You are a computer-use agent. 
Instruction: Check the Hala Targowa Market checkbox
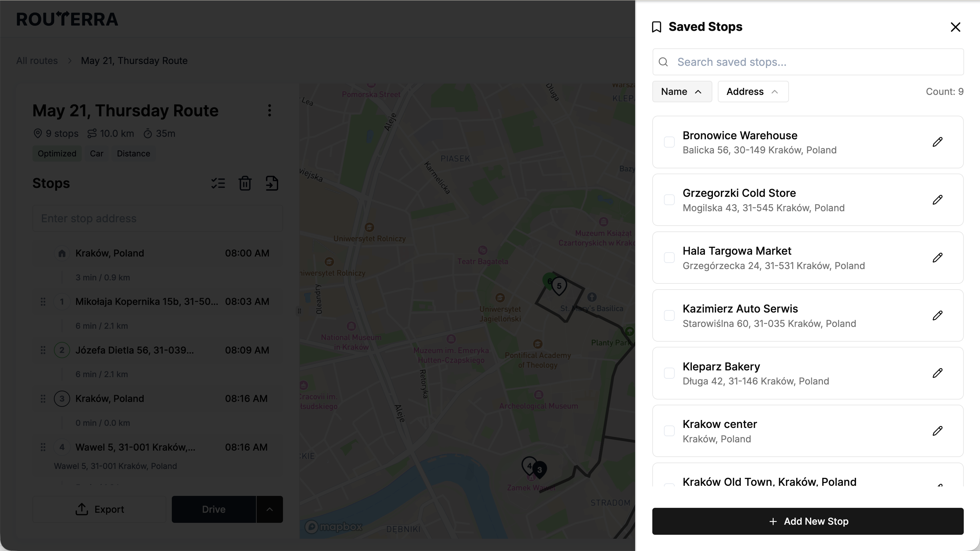pyautogui.click(x=669, y=258)
